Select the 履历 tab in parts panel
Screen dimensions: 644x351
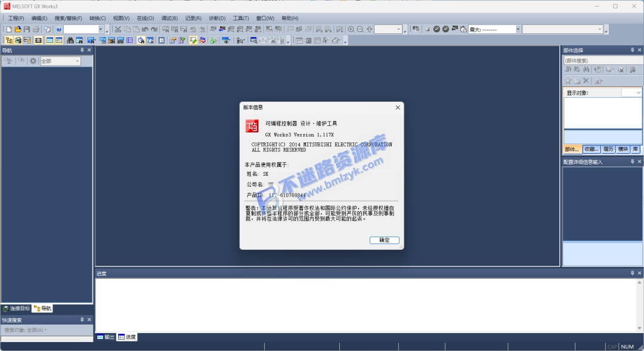click(608, 149)
